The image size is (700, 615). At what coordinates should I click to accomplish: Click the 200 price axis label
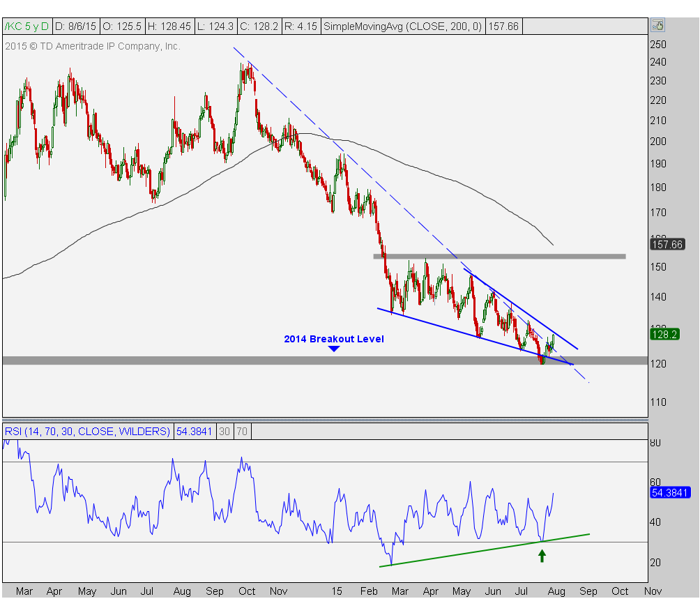[x=658, y=142]
